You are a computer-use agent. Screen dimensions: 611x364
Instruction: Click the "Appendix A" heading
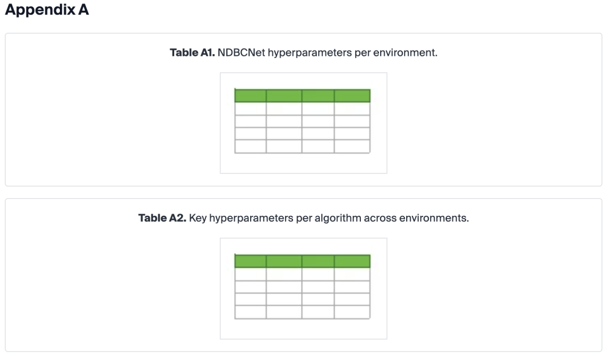(x=46, y=10)
